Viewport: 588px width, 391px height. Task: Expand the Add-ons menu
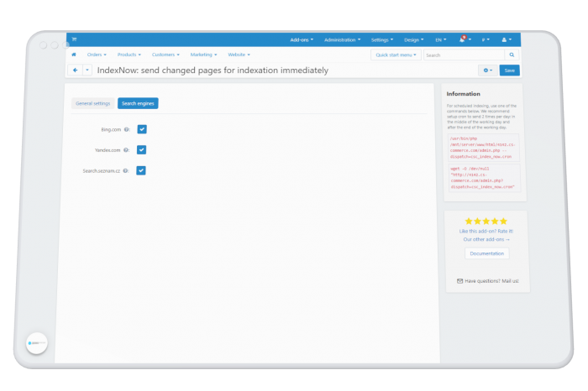click(302, 39)
